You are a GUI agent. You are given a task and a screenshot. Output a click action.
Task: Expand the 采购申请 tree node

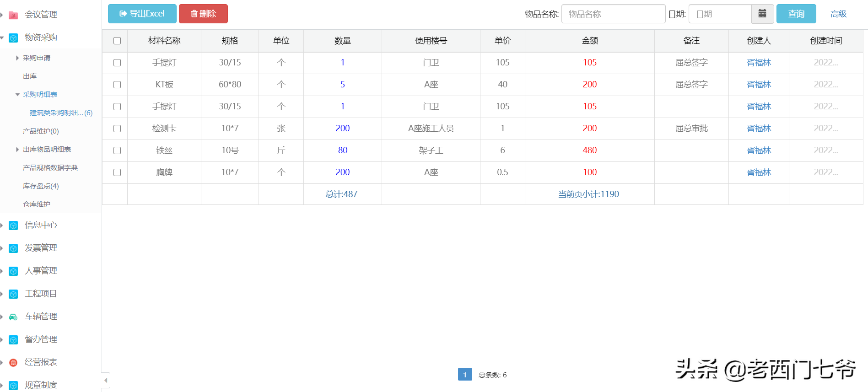17,58
